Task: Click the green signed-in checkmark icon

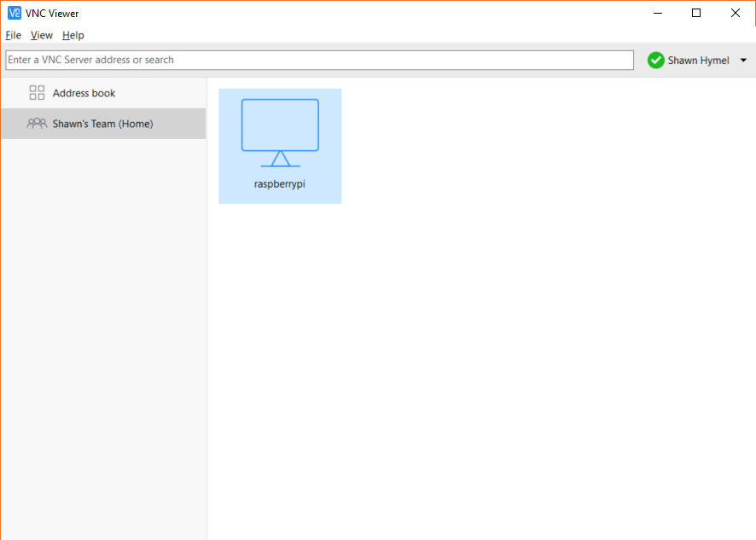Action: coord(655,61)
